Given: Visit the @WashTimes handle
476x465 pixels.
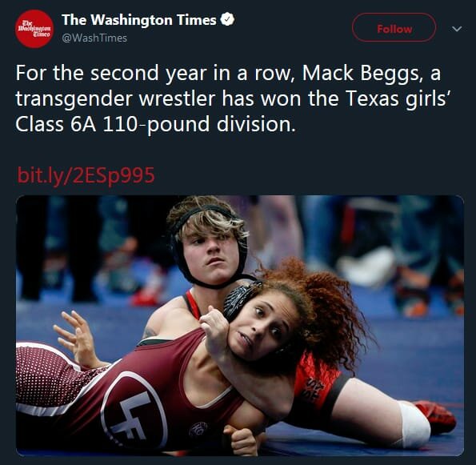Looking at the screenshot, I should pos(94,38).
